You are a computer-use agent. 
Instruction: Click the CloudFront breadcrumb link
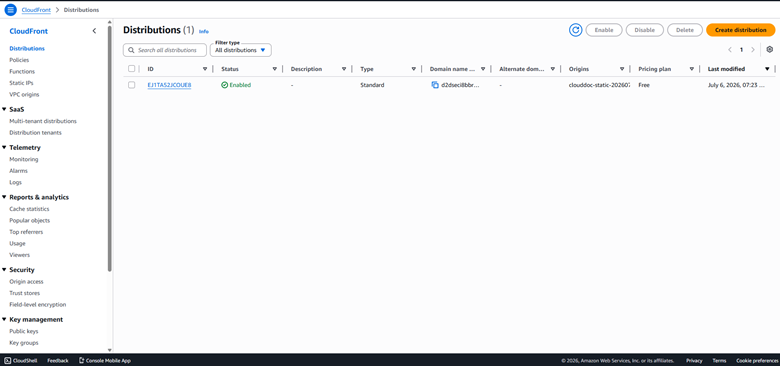36,10
